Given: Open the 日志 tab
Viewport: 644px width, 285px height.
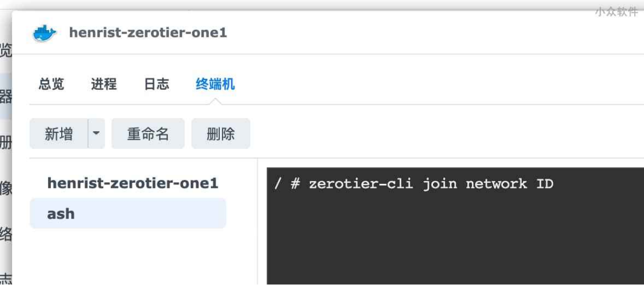Looking at the screenshot, I should coord(156,84).
